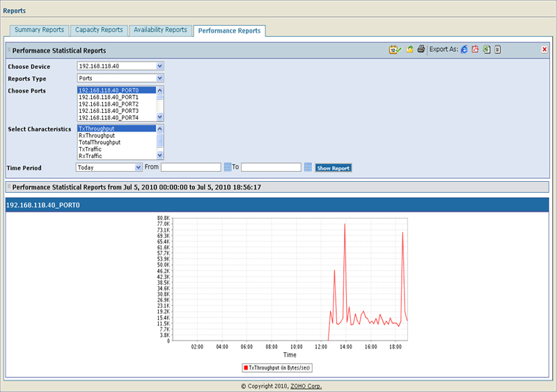Open the Time Period dropdown
The image size is (557, 392).
pyautogui.click(x=139, y=167)
